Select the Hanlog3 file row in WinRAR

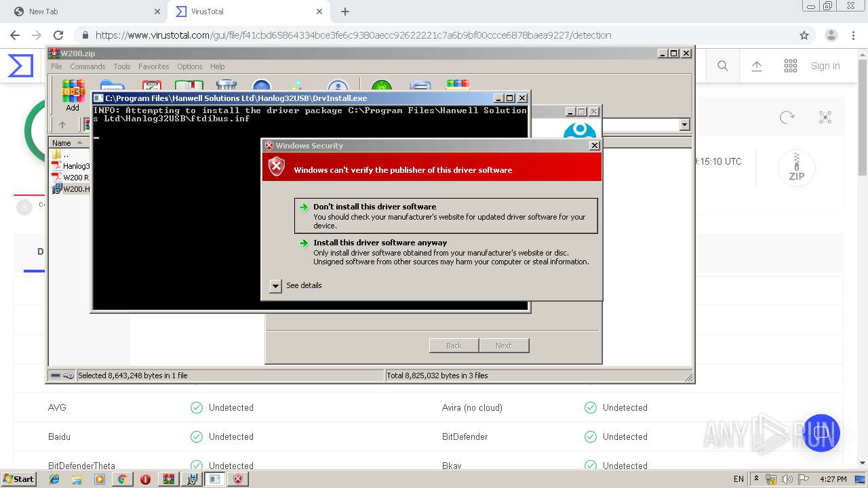[x=70, y=166]
